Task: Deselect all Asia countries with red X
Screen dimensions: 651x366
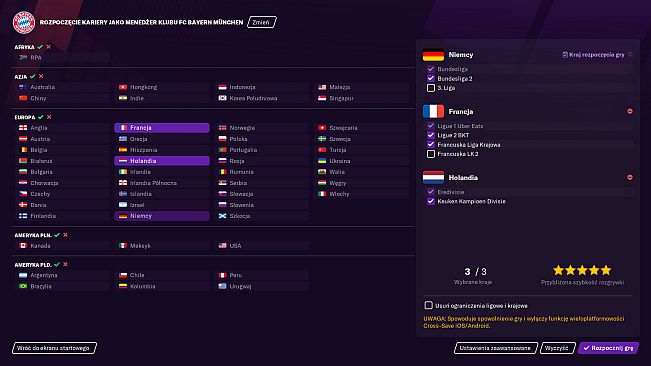Action: (x=41, y=76)
